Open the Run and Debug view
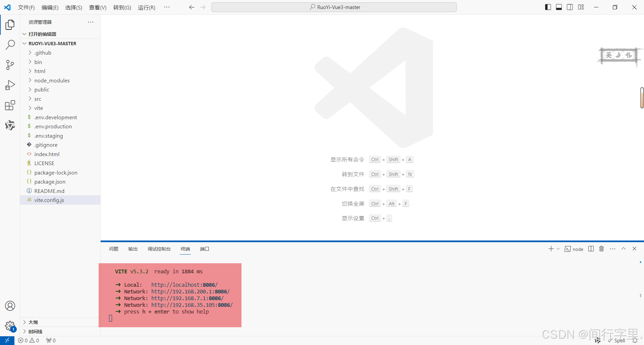This screenshot has width=644, height=345. (x=10, y=85)
